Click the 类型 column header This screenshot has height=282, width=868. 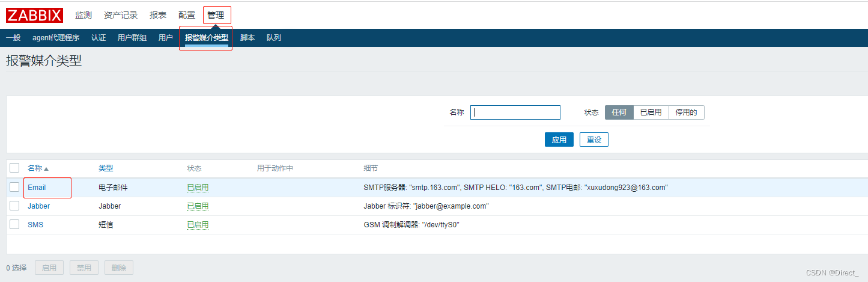coord(106,168)
